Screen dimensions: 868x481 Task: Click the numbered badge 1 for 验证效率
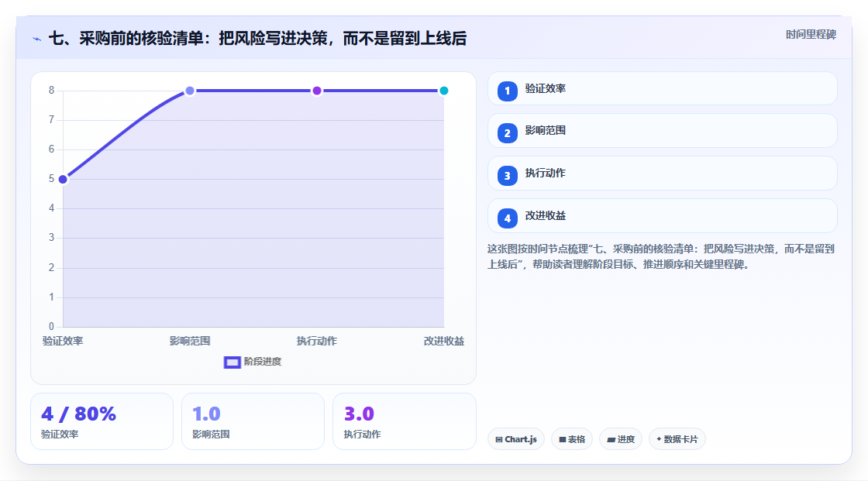507,91
